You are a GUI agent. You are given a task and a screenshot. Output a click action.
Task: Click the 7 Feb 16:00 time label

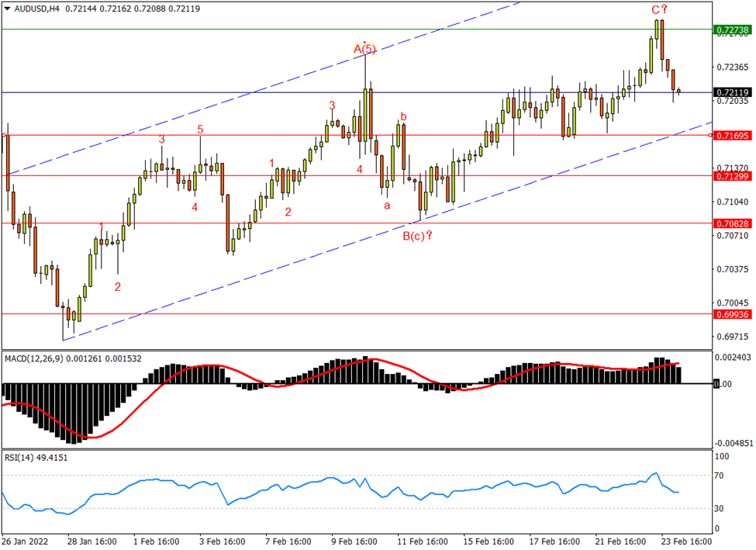click(x=288, y=541)
